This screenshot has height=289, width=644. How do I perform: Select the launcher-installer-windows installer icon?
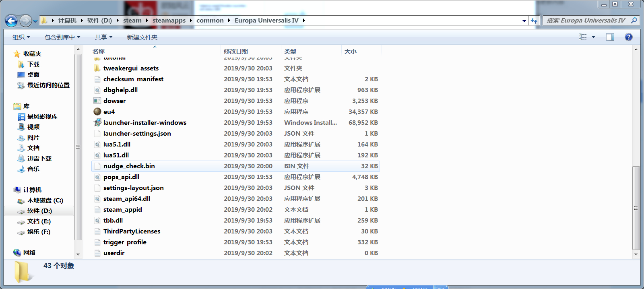pyautogui.click(x=97, y=123)
